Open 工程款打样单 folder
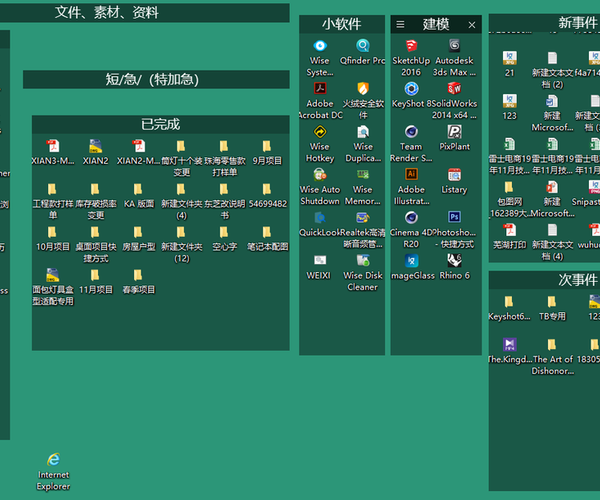Screen dimensions: 600x500 (x=53, y=189)
